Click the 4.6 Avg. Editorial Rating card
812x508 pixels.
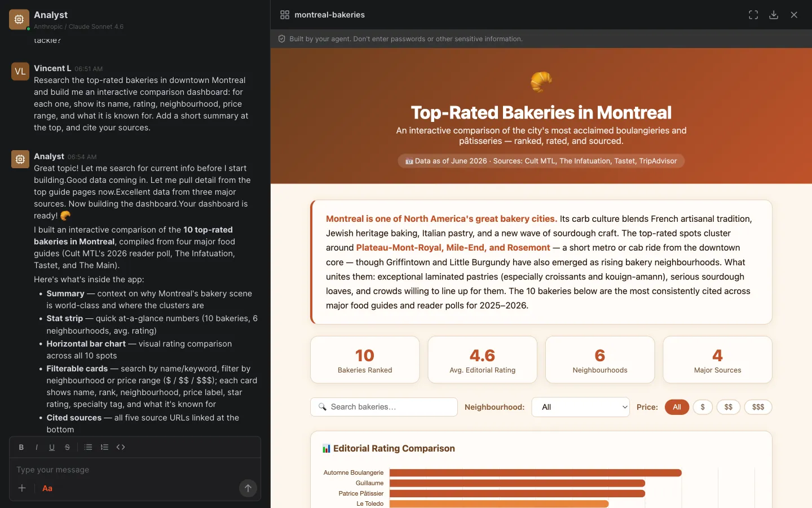pos(483,360)
